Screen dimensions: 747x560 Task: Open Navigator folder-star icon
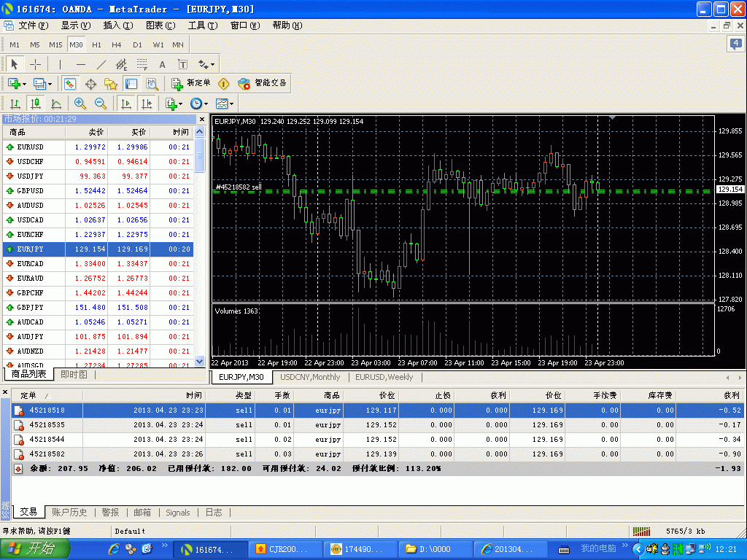pyautogui.click(x=111, y=85)
